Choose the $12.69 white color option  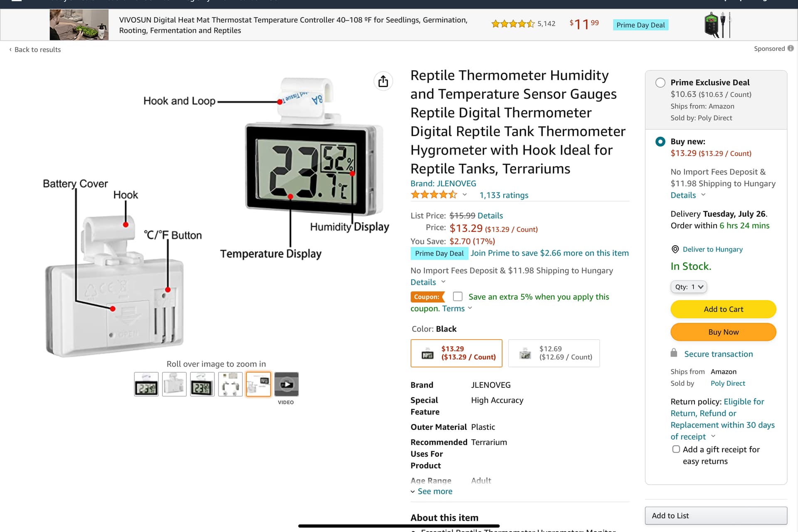click(554, 353)
